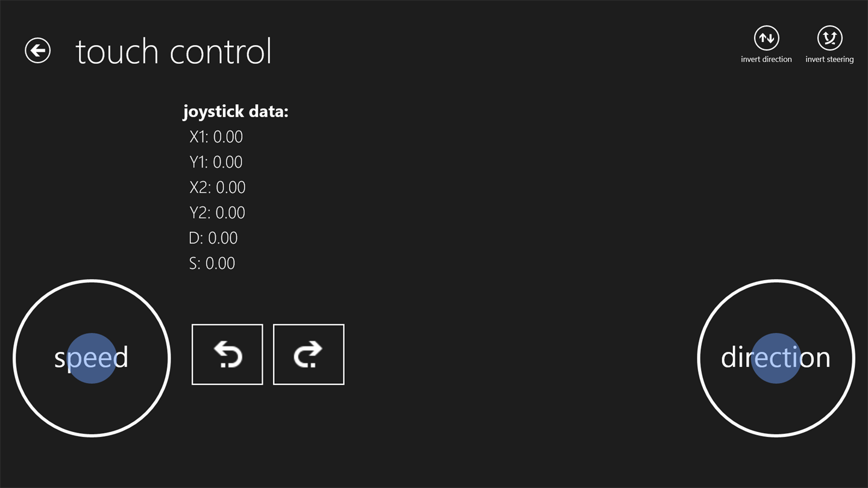Click the Y2: 0.00 readout
Viewport: 868px width, 488px height.
pos(217,213)
